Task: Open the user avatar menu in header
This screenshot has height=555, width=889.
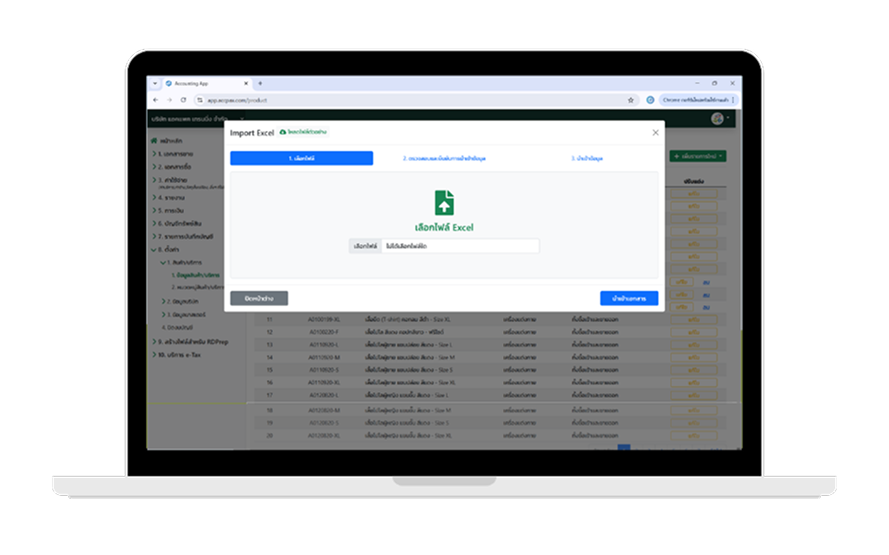Action: point(719,118)
